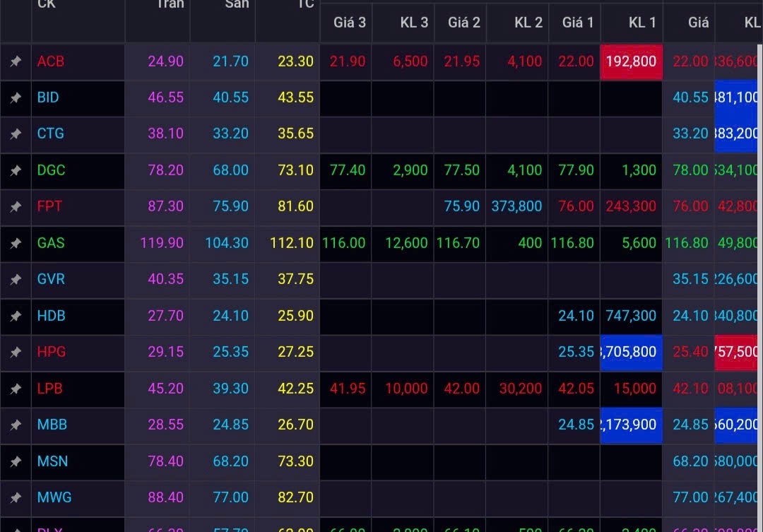Click GAS reference price 112.10

(x=292, y=243)
